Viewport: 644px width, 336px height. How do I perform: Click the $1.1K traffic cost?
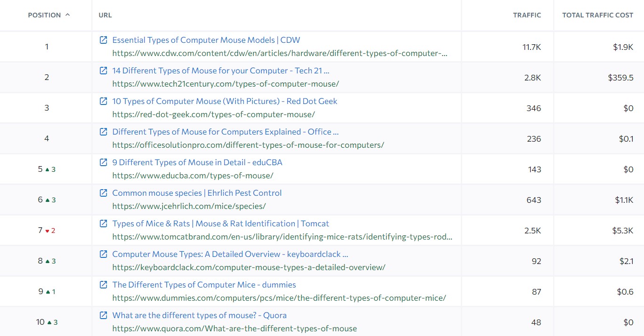click(x=624, y=200)
